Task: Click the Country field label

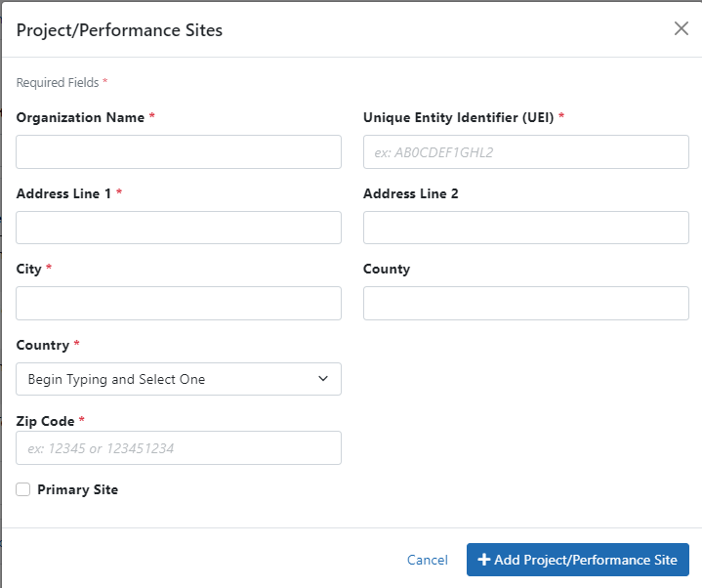Action: click(x=43, y=345)
